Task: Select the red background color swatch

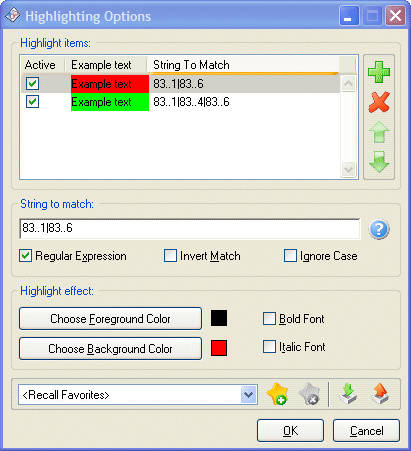Action: [219, 348]
